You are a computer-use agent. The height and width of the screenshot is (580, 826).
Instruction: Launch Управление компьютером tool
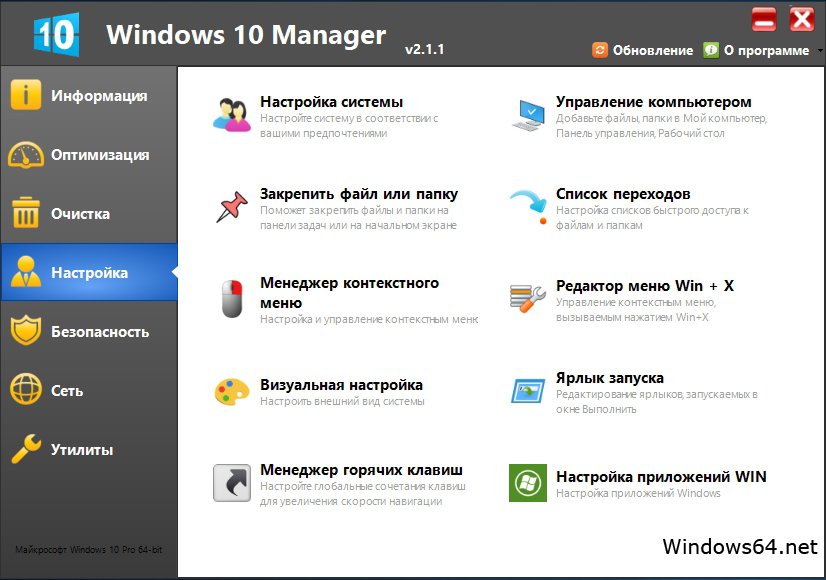click(x=654, y=102)
